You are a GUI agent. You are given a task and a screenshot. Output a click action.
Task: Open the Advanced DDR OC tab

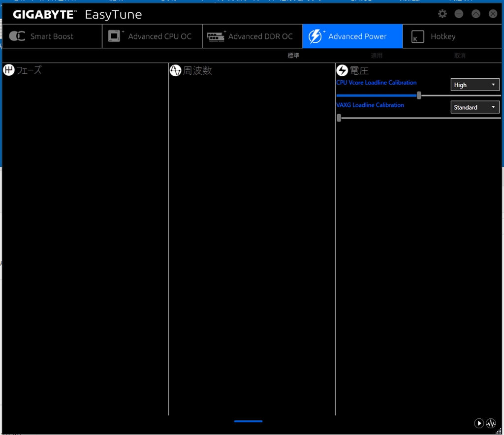[252, 36]
